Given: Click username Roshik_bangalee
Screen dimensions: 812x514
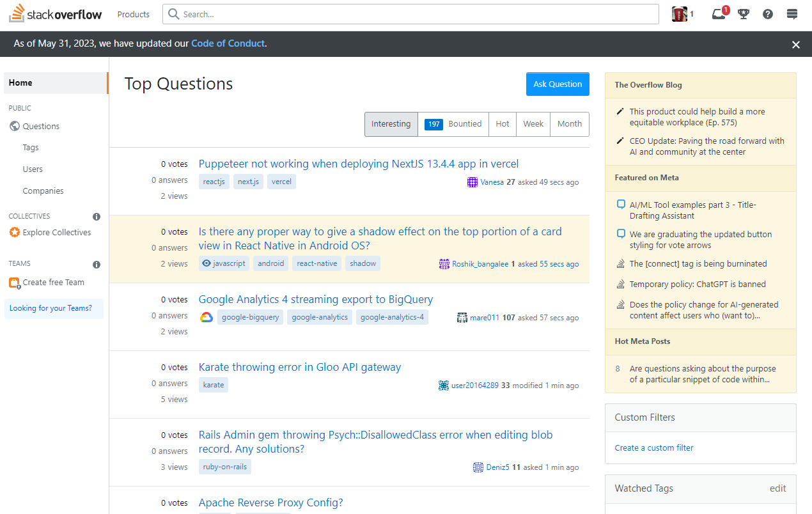Looking at the screenshot, I should pos(480,264).
